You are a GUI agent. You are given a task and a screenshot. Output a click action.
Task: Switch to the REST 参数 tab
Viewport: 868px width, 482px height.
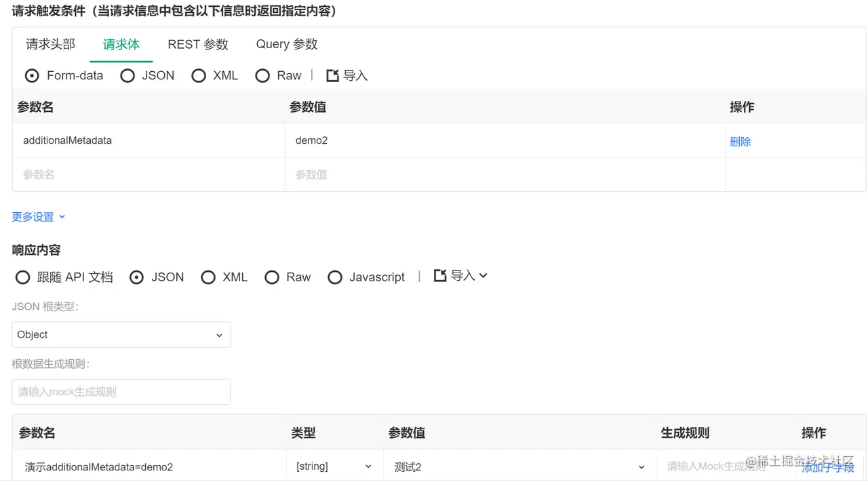click(197, 43)
